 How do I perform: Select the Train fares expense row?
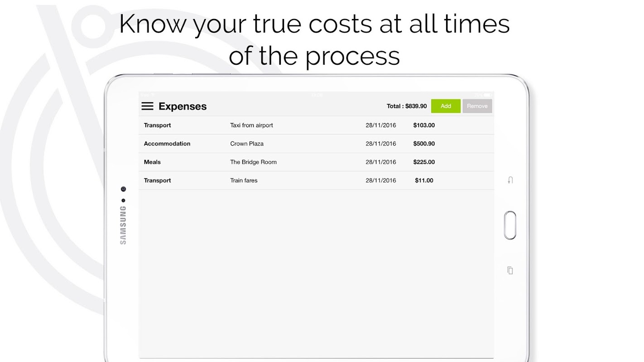point(316,180)
